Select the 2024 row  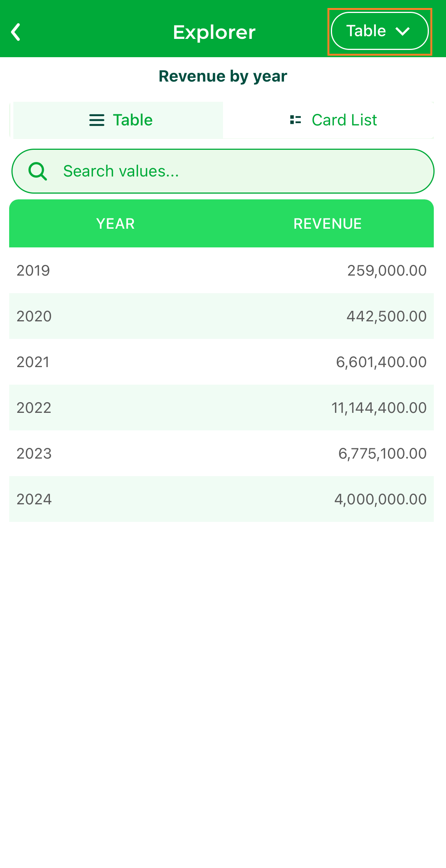[221, 499]
